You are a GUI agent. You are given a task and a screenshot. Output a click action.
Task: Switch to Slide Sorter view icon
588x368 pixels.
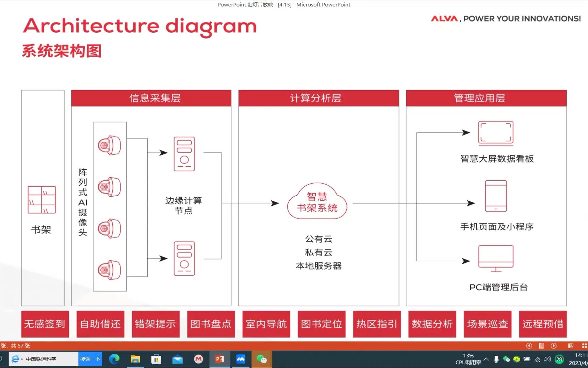click(585, 346)
